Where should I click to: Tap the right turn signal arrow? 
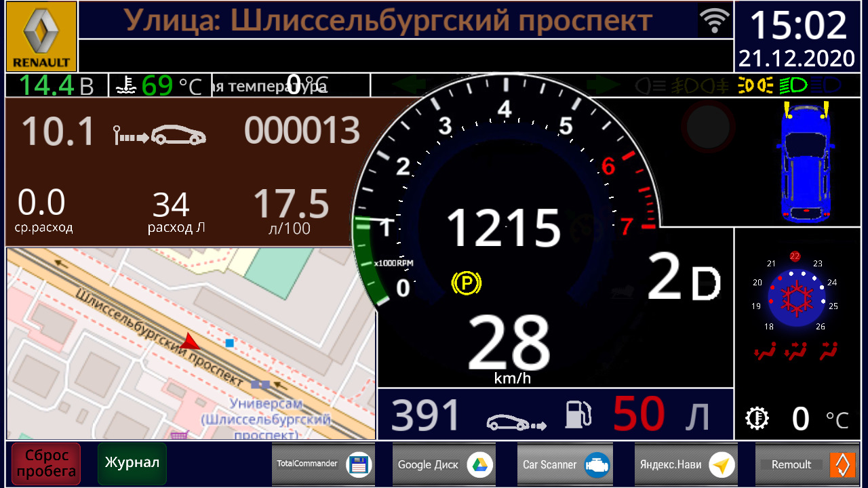604,85
